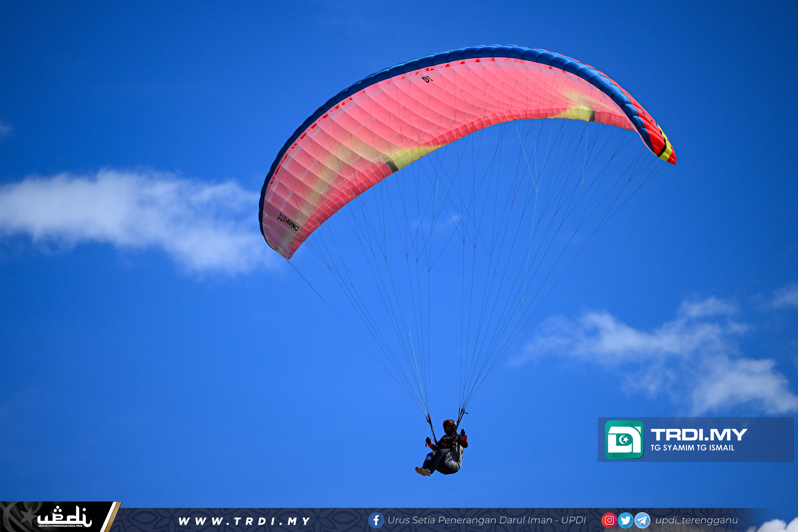Click the Twitter bird icon

click(626, 520)
